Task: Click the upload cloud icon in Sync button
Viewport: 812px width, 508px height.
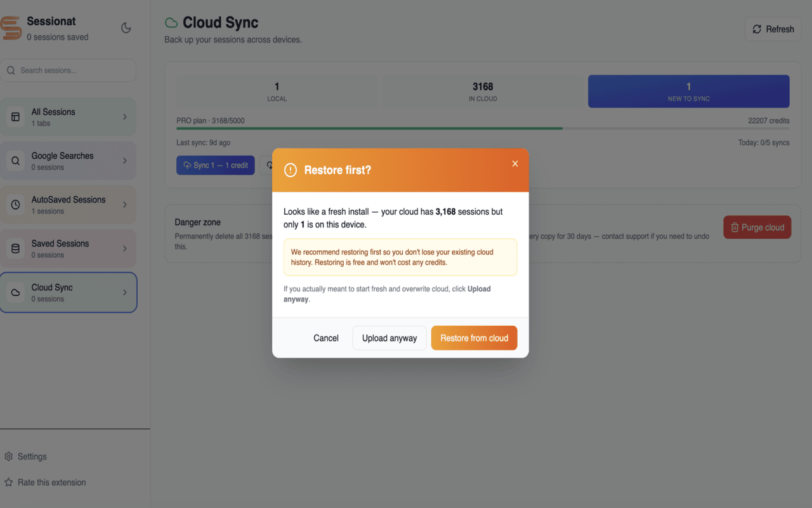Action: click(x=187, y=165)
